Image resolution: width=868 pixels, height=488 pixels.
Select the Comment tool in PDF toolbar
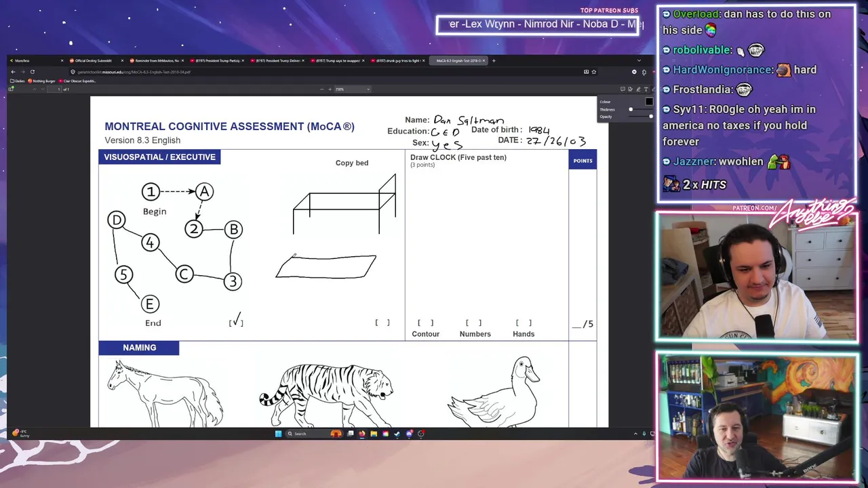[x=623, y=89]
